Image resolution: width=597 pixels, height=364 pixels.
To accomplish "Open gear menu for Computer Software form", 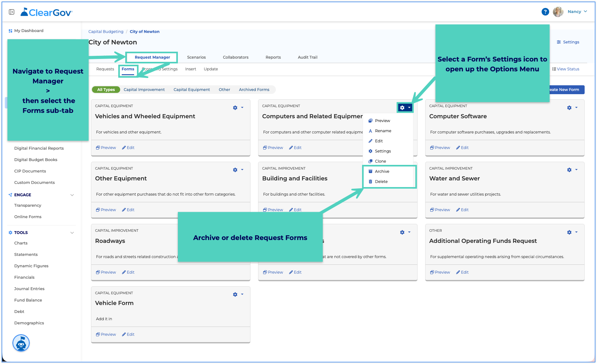I will (x=572, y=108).
